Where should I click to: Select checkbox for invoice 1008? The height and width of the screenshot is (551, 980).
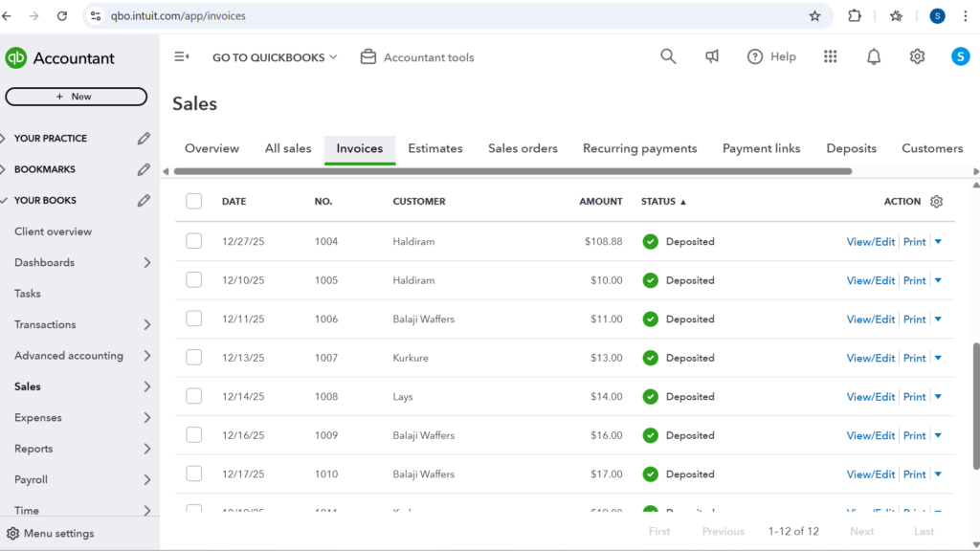click(x=193, y=396)
